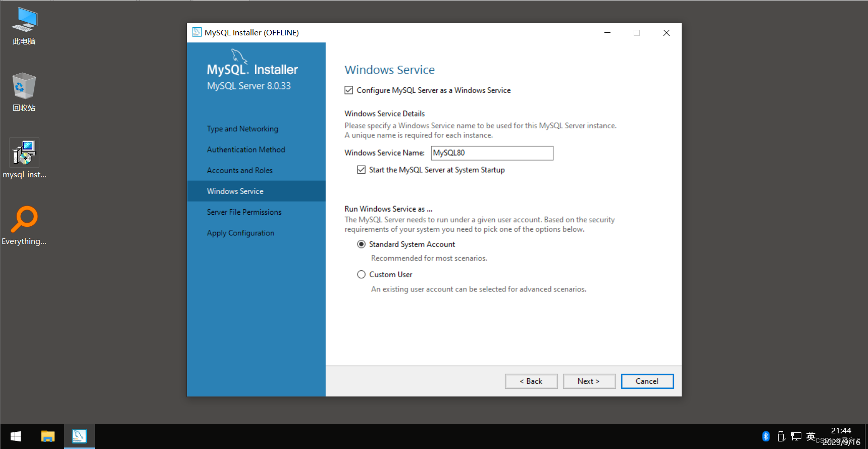Click the Cancel button
Image resolution: width=868 pixels, height=449 pixels.
(647, 381)
